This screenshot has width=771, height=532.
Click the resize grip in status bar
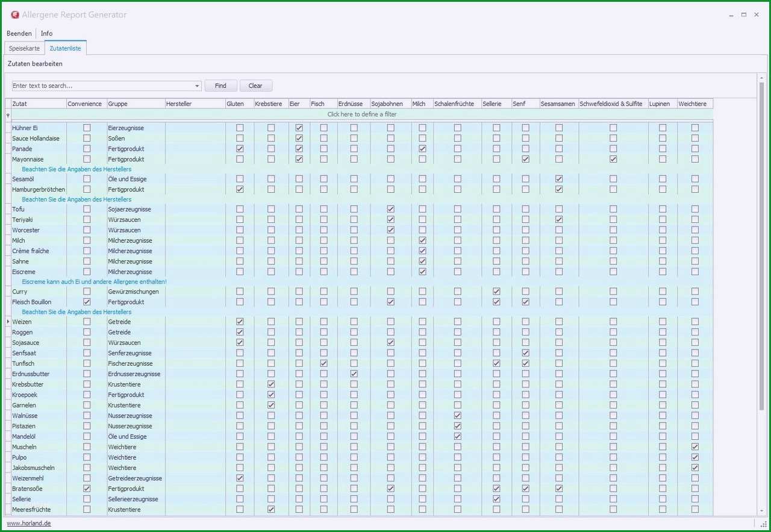tap(763, 524)
